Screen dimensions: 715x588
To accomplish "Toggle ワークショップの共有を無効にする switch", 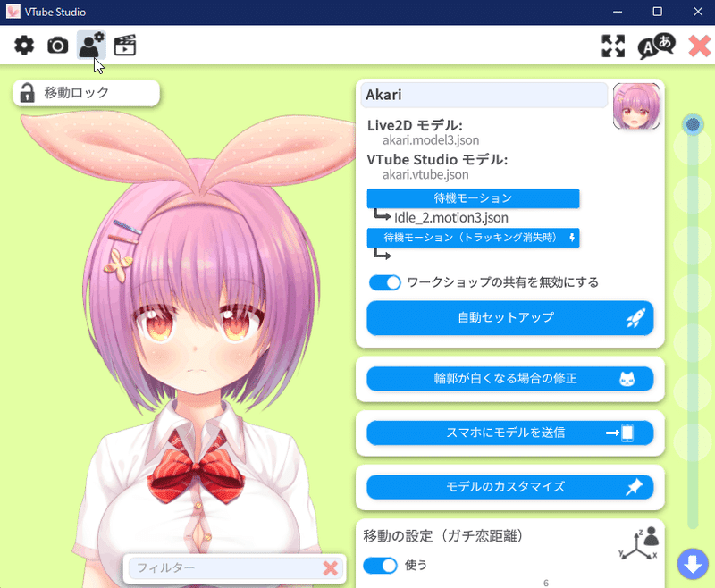I will pyautogui.click(x=385, y=282).
